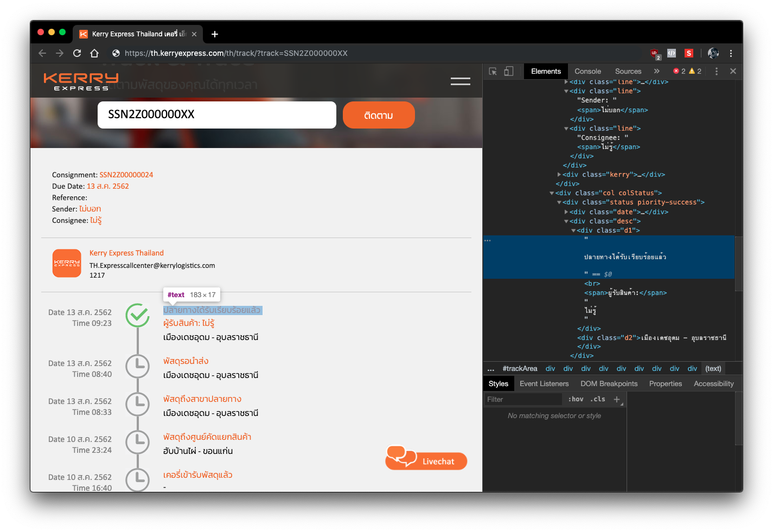Viewport: 773px width, 532px height.
Task: Collapse the div class d1 node
Action: click(x=573, y=230)
